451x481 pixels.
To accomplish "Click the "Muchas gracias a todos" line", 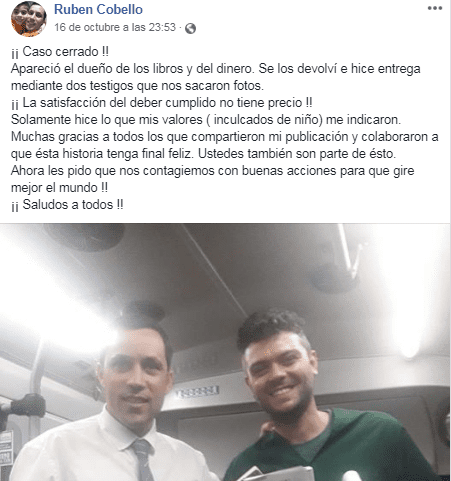I will tap(225, 137).
